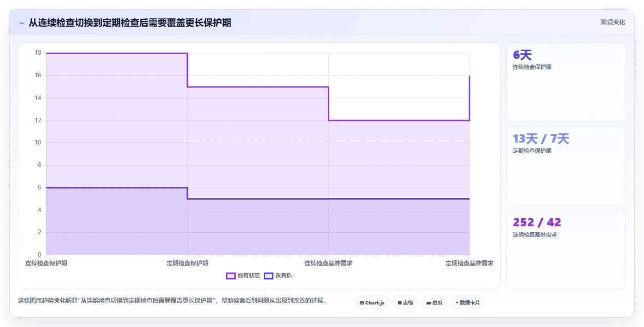Toggle the 改善后 legend item

[x=278, y=275]
